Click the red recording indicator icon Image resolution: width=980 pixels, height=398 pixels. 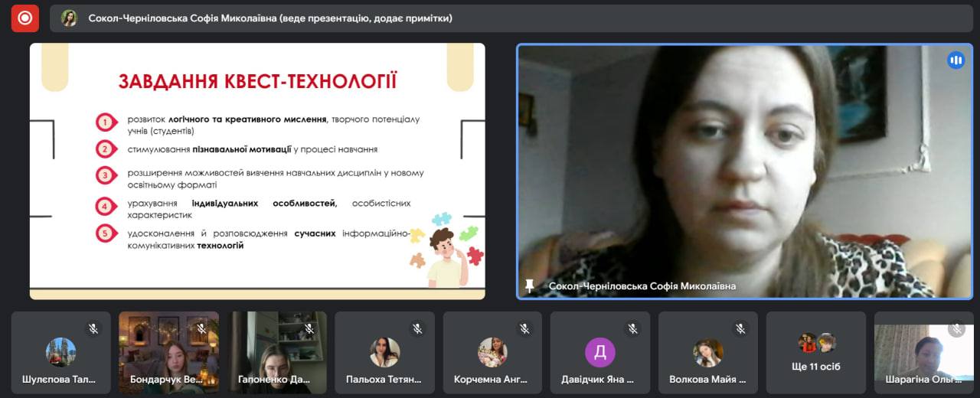pyautogui.click(x=24, y=18)
